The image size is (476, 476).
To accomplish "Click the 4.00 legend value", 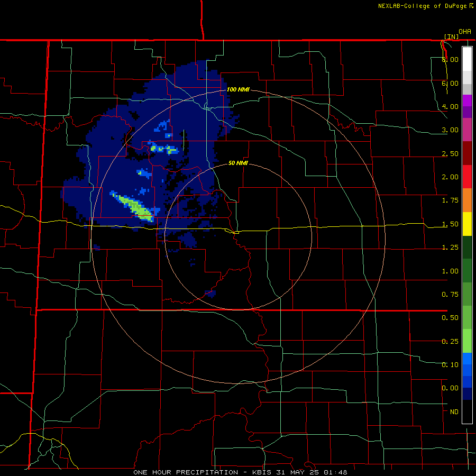I will 450,106.
